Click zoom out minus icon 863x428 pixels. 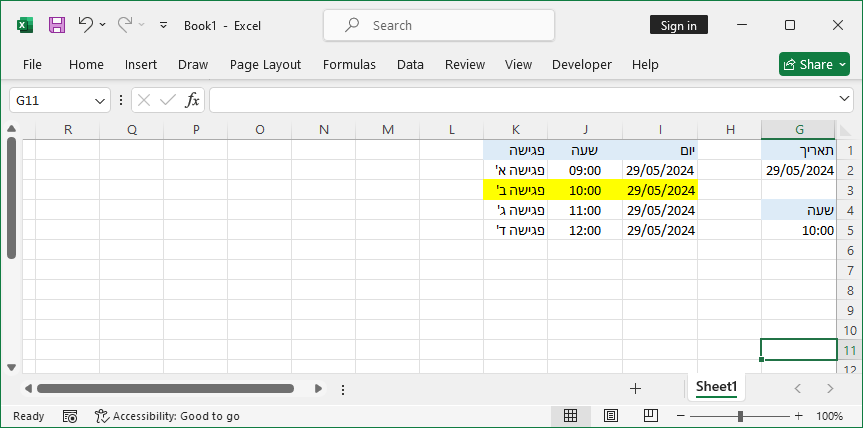coord(680,416)
